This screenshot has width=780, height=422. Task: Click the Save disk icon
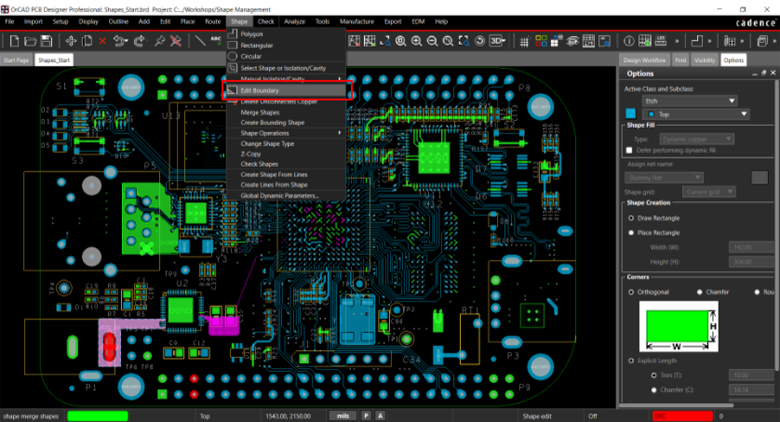point(46,41)
